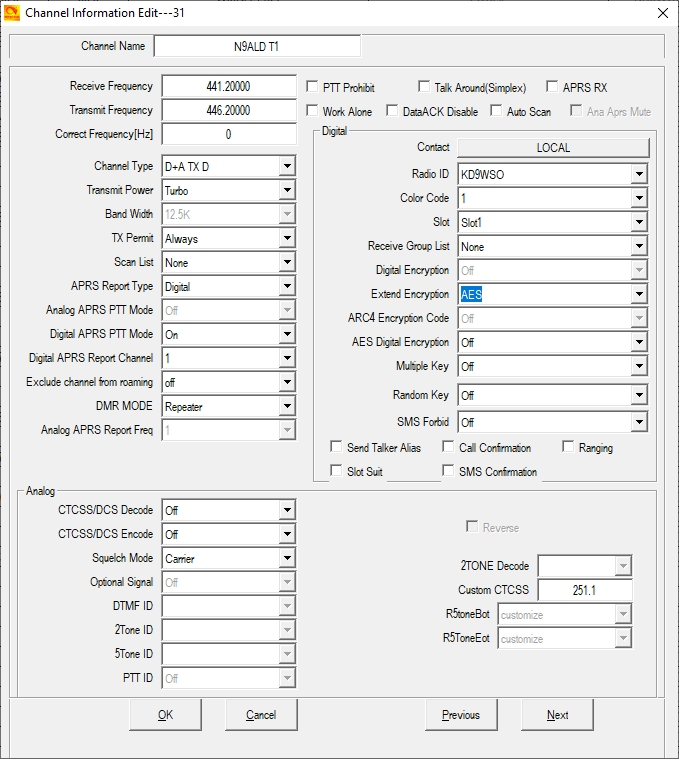The height and width of the screenshot is (759, 679).
Task: Enable the PTT Prohibit checkbox
Action: coord(313,87)
